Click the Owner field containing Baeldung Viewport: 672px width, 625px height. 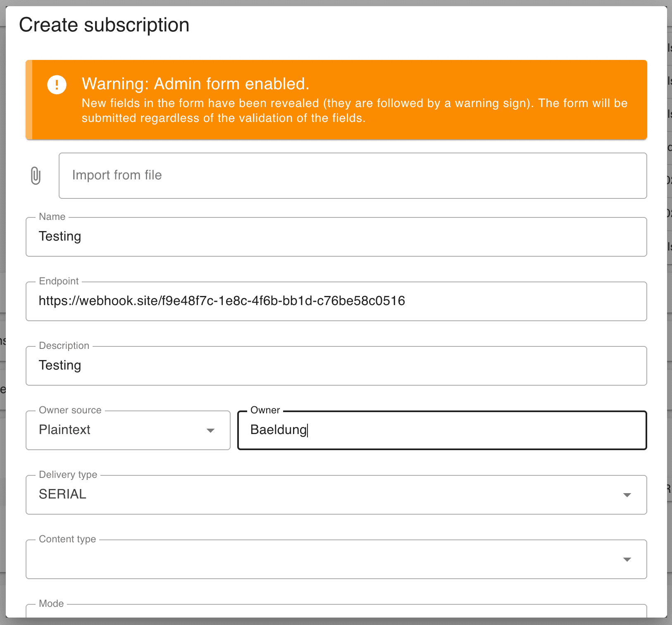(x=442, y=430)
